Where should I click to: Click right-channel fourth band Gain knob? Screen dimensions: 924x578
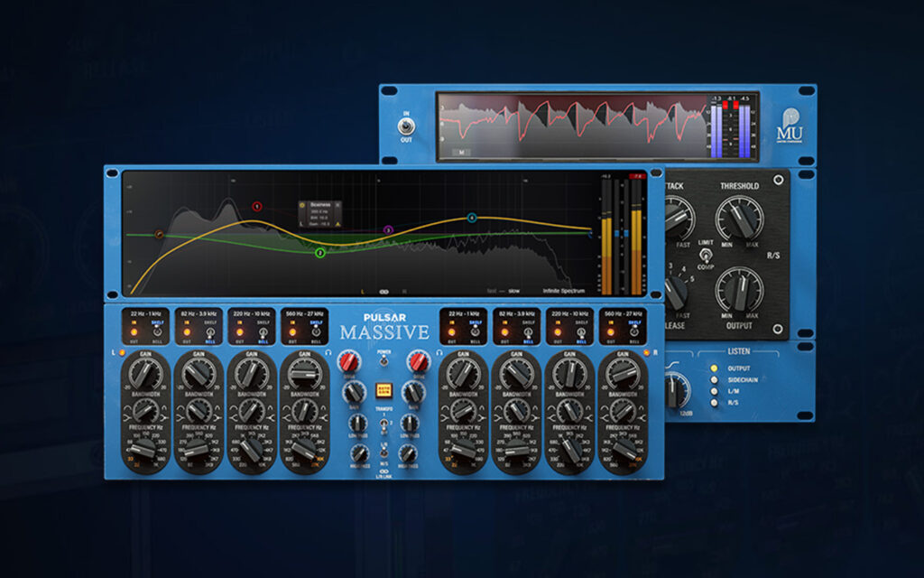[623, 373]
